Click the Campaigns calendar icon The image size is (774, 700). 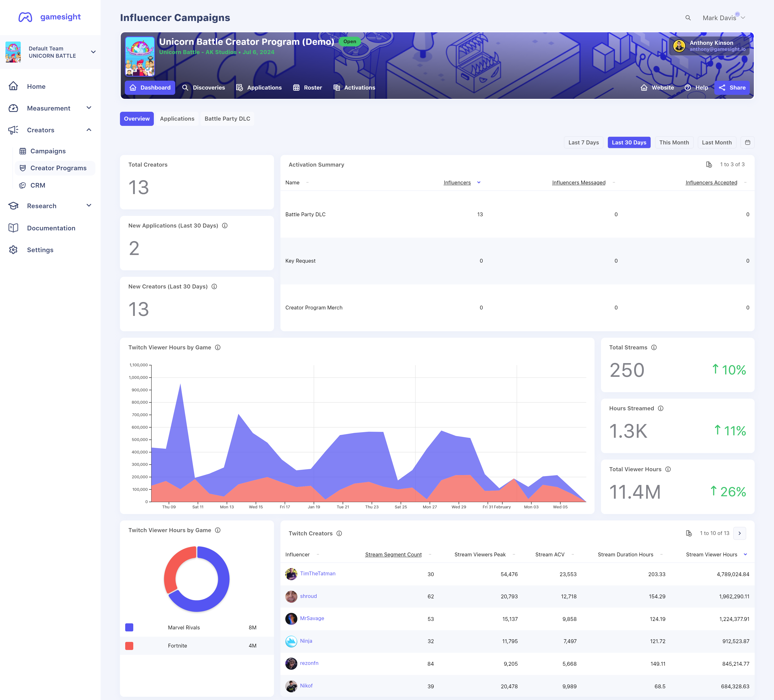point(23,151)
